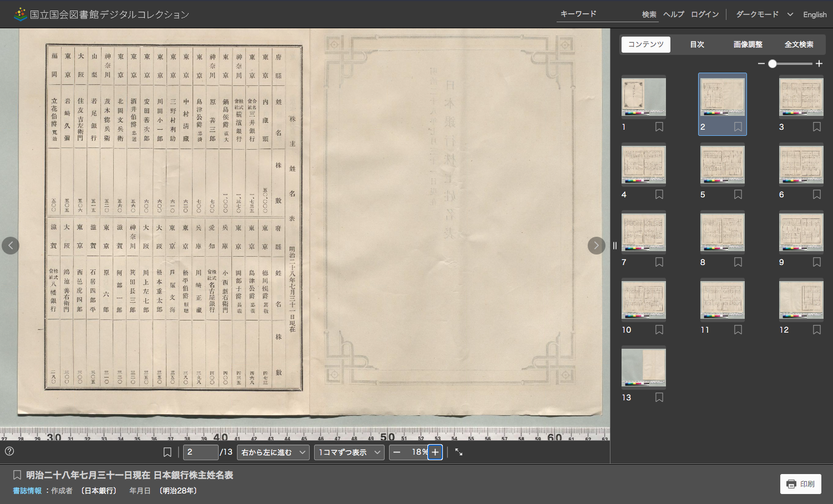
Task: Click the document title 日本銀行株主姓名表
Action: 193,475
